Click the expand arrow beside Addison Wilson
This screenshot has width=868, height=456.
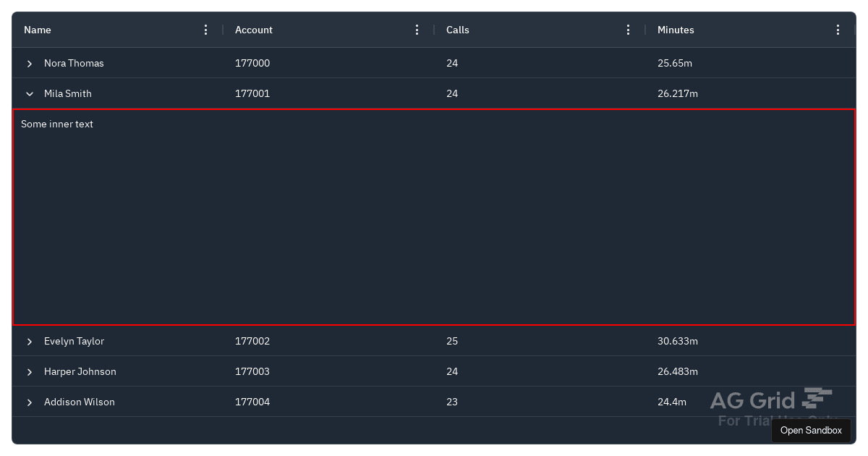tap(30, 402)
